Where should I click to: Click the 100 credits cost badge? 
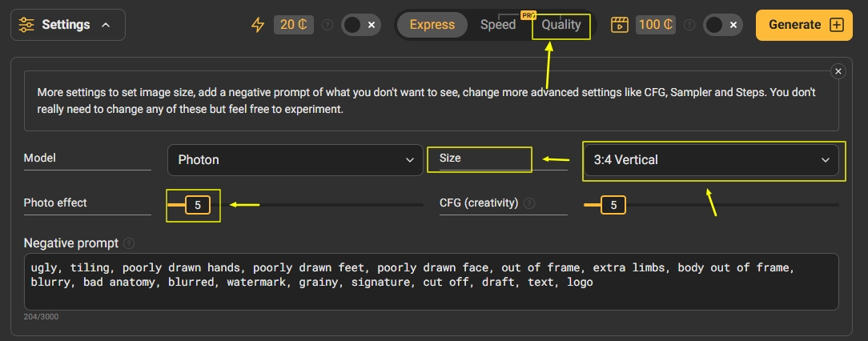(656, 25)
